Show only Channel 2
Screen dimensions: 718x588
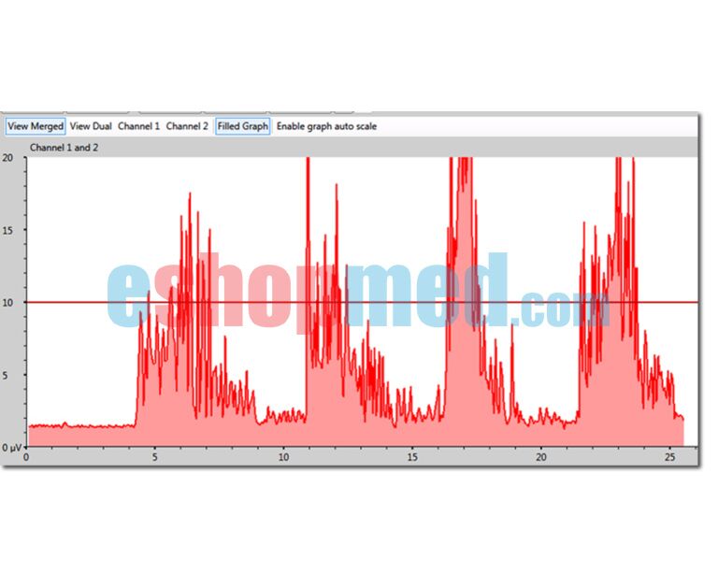coord(187,126)
